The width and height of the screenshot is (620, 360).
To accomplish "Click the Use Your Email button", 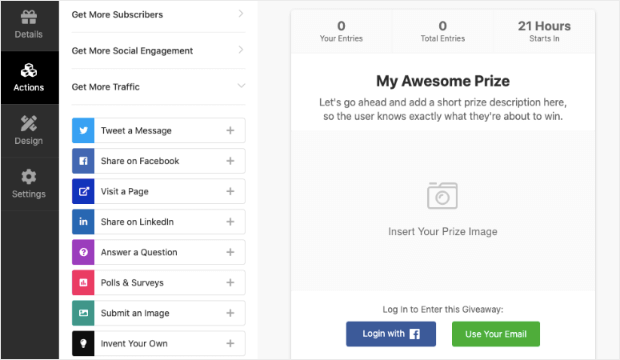I will (496, 334).
